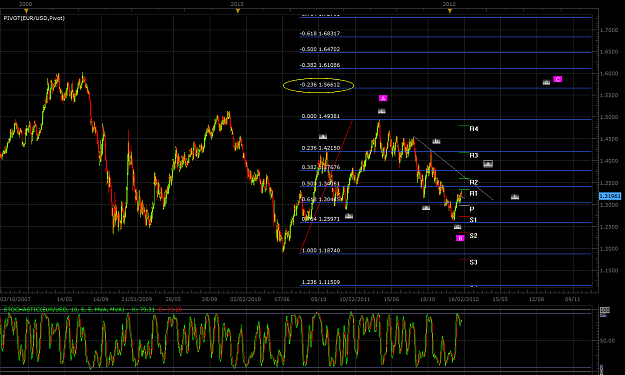Select the R4 pivot level label

pos(474,129)
